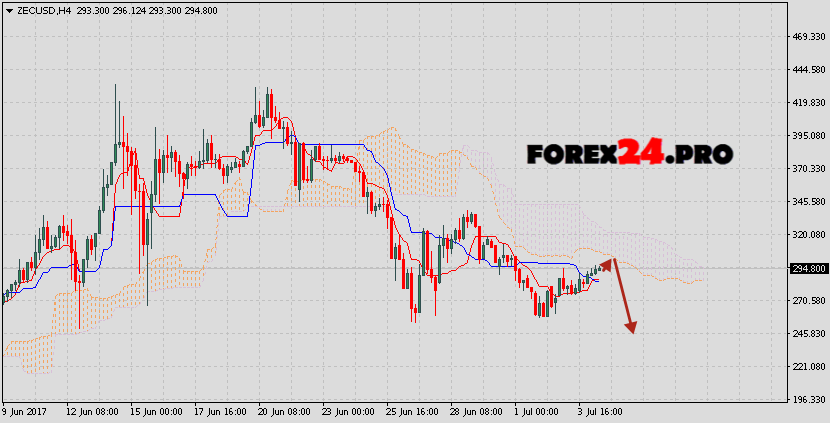Click the 245.830 price axis label
The height and width of the screenshot is (423, 830).
pyautogui.click(x=806, y=334)
